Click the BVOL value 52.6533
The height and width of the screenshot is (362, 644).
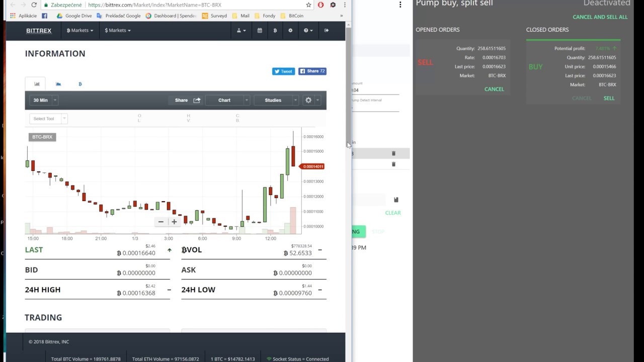(x=297, y=253)
